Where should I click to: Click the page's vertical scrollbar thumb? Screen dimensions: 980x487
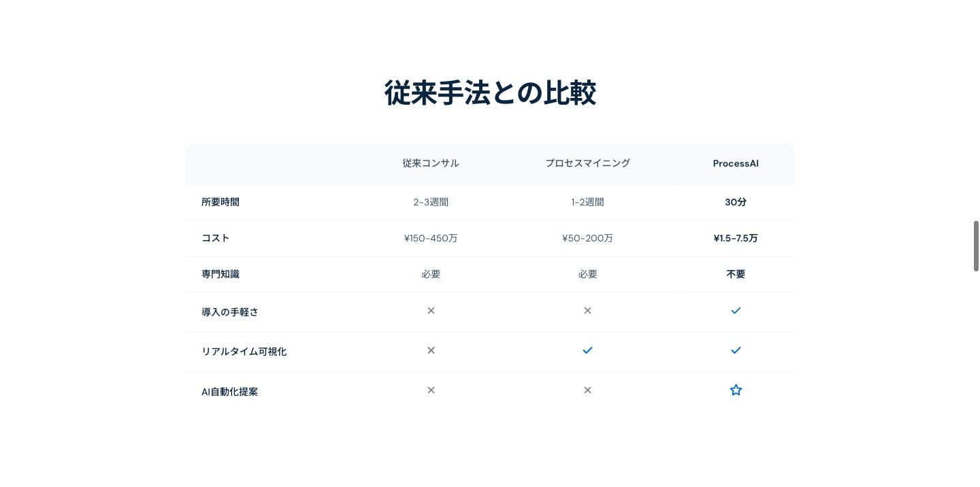(976, 246)
